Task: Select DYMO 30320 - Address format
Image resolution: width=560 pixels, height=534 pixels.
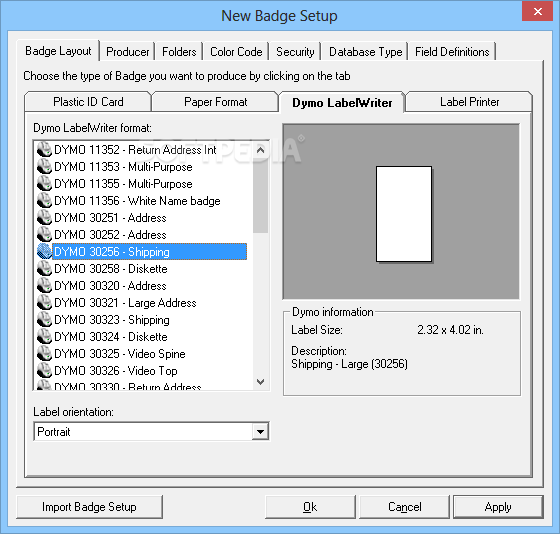Action: pyautogui.click(x=110, y=285)
